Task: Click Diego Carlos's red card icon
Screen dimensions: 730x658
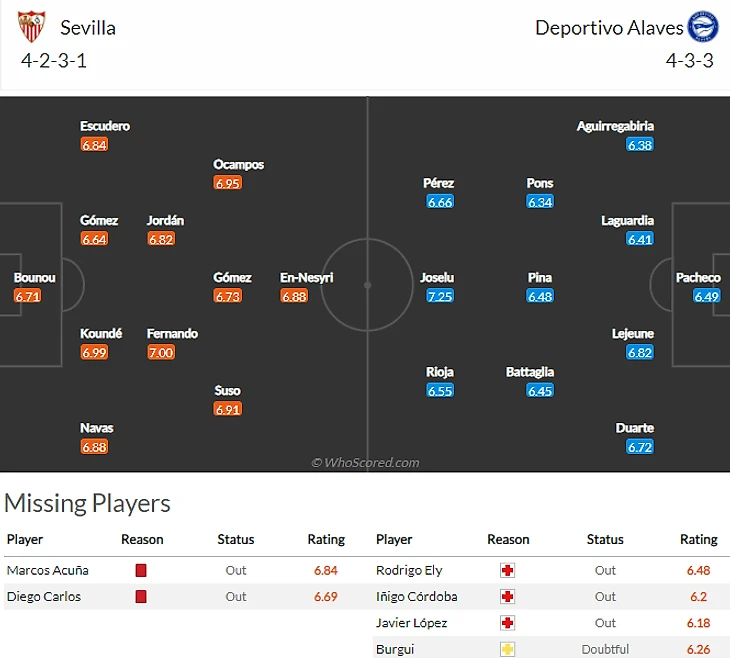Action: [x=141, y=596]
